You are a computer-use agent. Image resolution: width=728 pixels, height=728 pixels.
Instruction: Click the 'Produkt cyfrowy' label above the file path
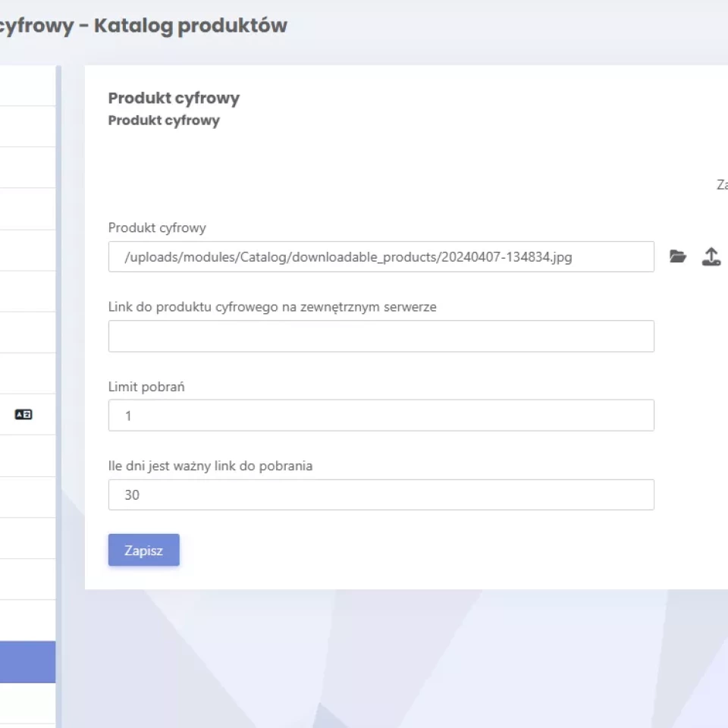pyautogui.click(x=157, y=227)
